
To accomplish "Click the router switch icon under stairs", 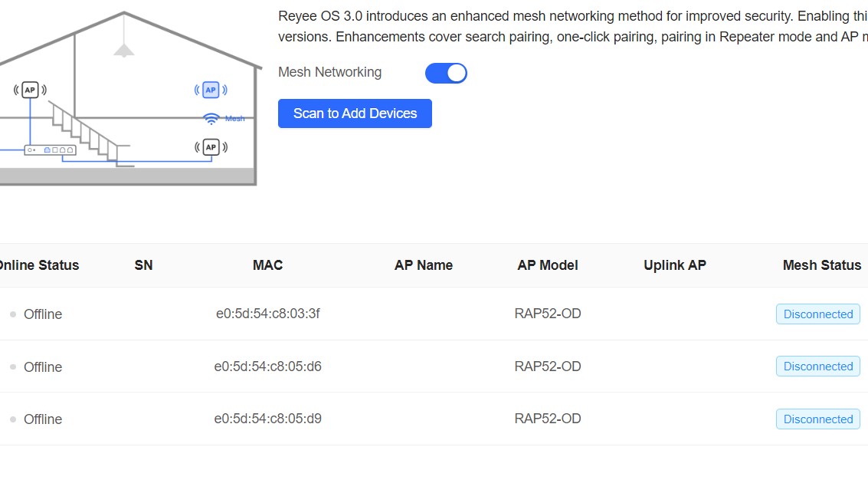I will click(50, 150).
